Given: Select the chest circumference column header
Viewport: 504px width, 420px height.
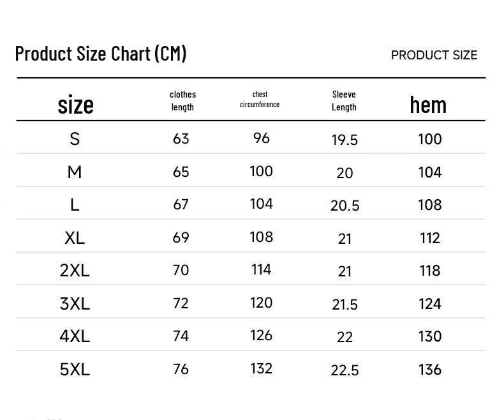Looking at the screenshot, I should point(260,100).
